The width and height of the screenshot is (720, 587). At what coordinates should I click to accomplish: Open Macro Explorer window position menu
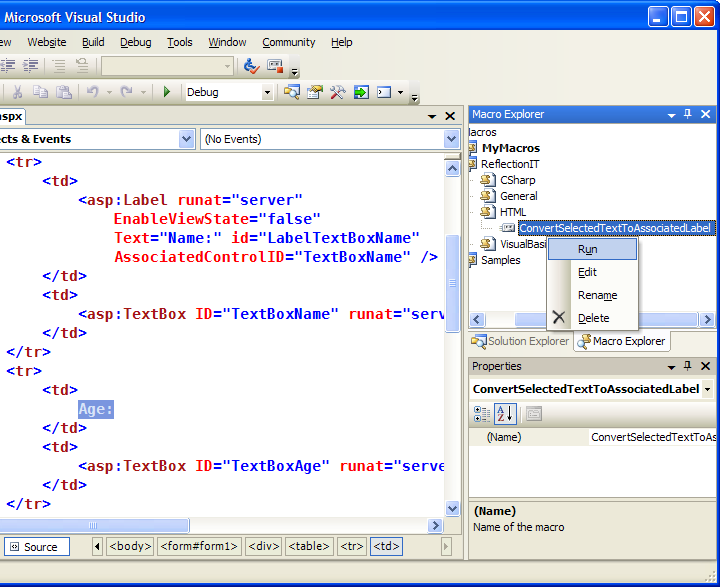coord(671,115)
